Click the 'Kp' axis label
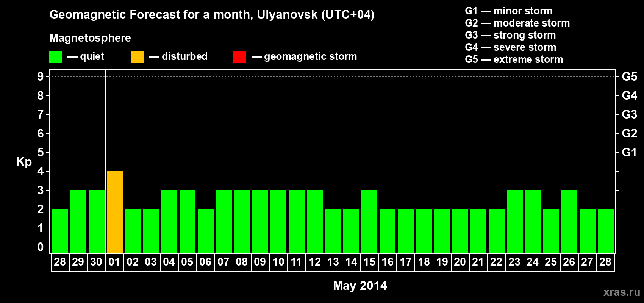Screen dimensions: 644x303 pyautogui.click(x=24, y=162)
